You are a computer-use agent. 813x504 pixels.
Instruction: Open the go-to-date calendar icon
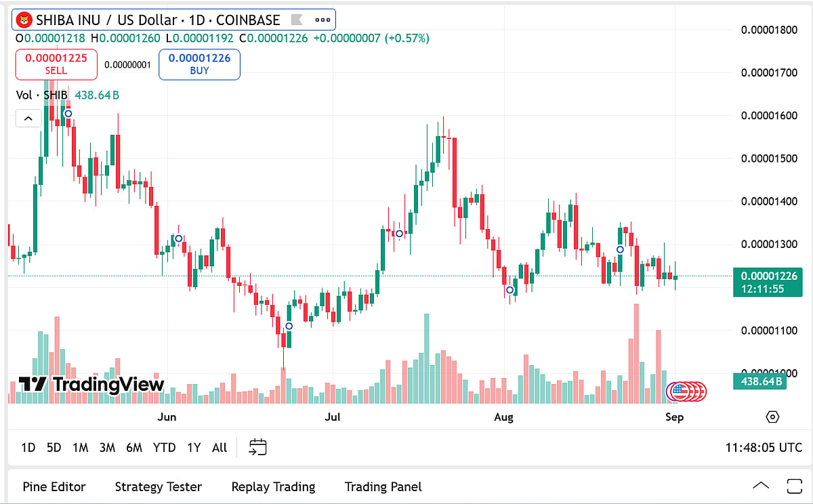pos(257,446)
